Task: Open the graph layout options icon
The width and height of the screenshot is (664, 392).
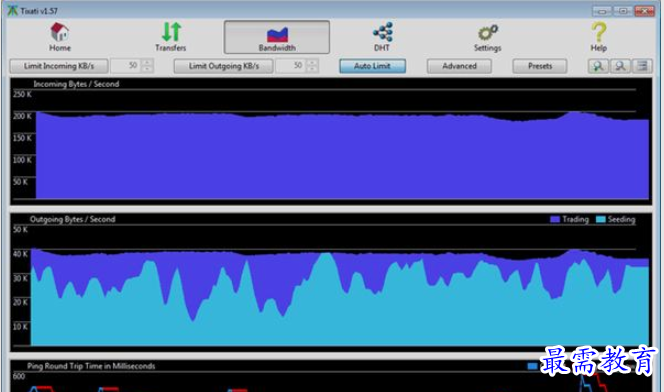Action: click(642, 66)
